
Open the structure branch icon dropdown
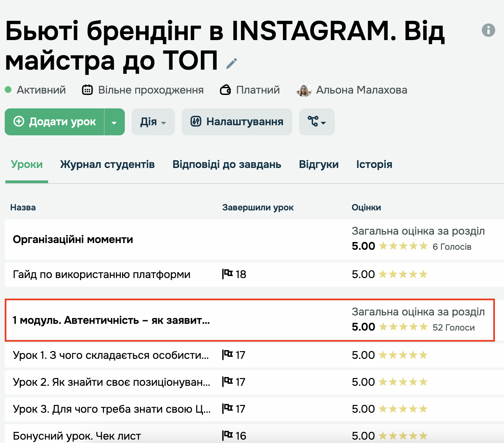point(317,122)
